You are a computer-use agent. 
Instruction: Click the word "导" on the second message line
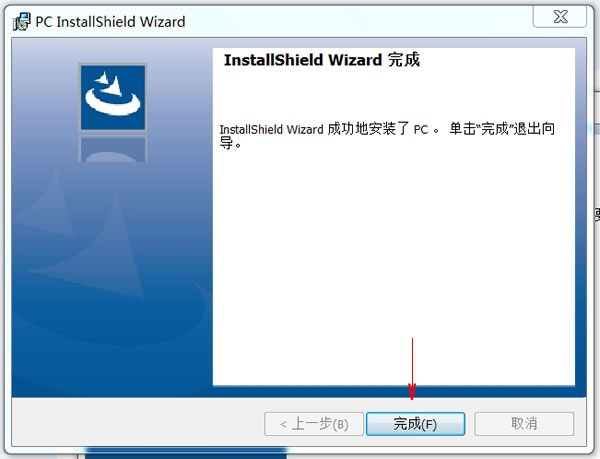coord(226,143)
